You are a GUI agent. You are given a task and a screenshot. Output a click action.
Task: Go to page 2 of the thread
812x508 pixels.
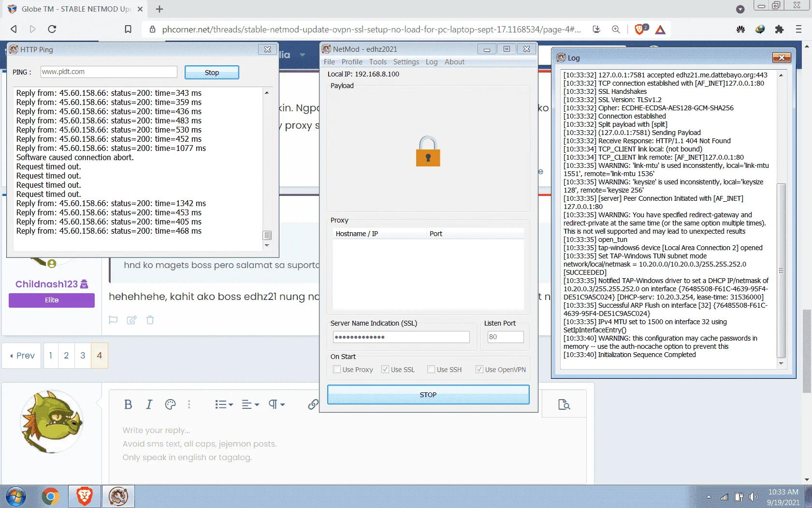click(66, 356)
